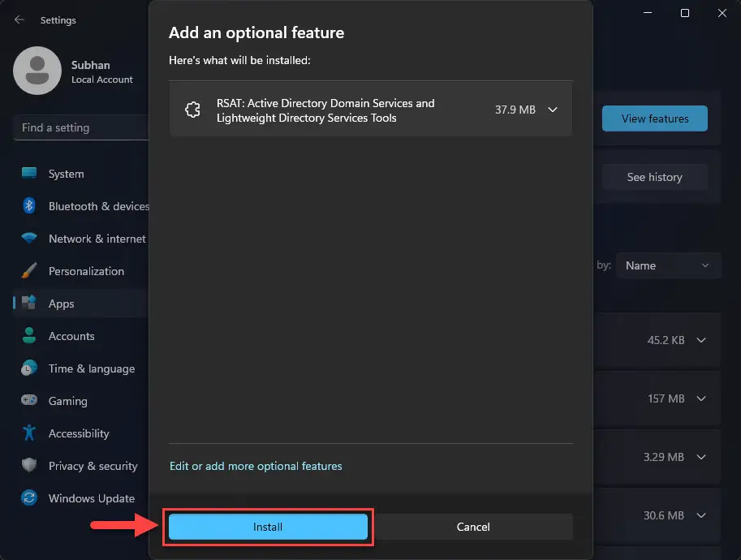The height and width of the screenshot is (560, 741).
Task: Select the Gaming controller icon
Action: (27, 400)
